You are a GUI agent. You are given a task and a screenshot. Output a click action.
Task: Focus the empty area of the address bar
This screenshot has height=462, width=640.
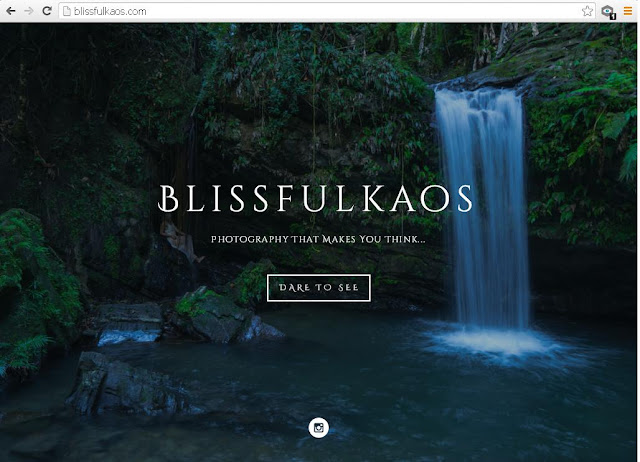(363, 11)
